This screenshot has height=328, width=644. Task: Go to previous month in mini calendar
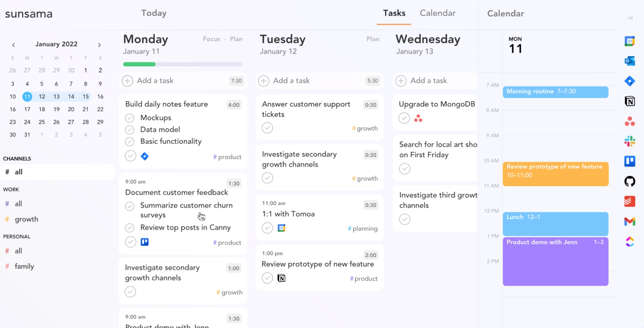coord(14,45)
